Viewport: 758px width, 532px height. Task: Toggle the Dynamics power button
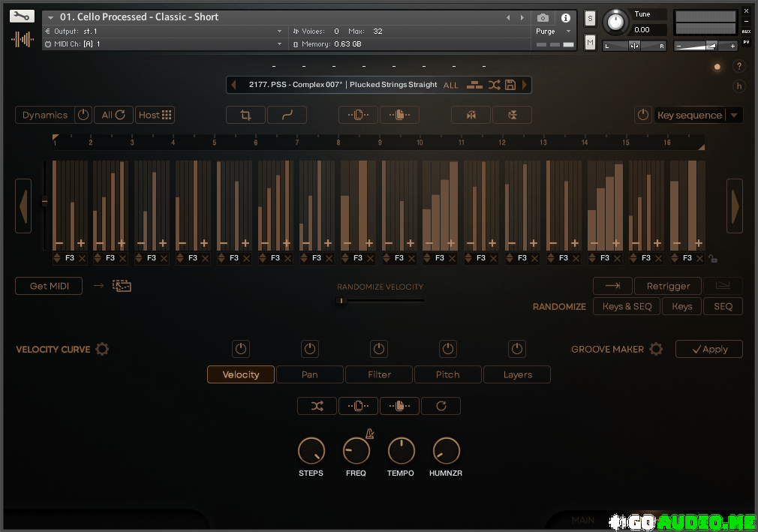(83, 115)
